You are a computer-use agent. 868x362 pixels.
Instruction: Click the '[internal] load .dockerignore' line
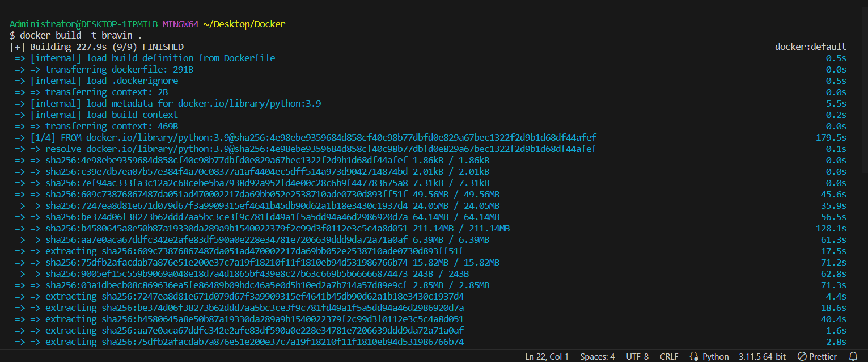click(96, 81)
